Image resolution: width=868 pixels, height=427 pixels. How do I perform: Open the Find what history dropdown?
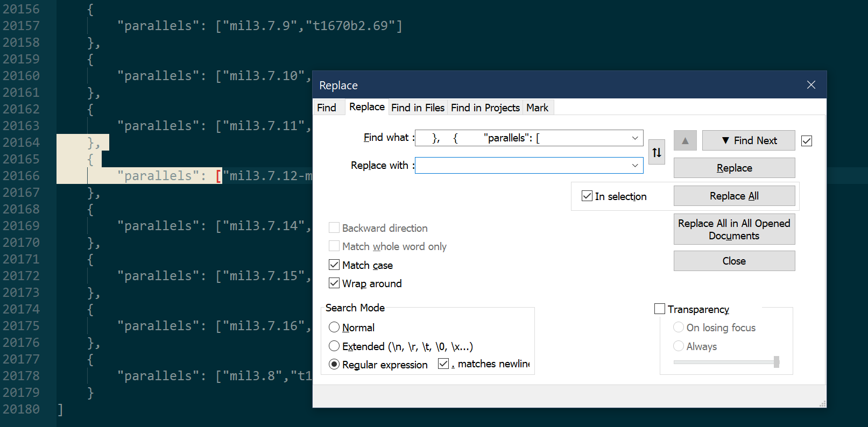coord(635,138)
